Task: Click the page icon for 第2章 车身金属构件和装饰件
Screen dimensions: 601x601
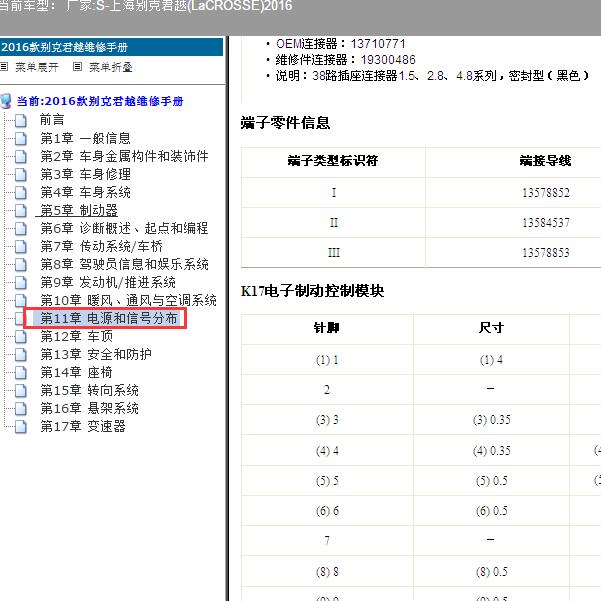Action: (21, 156)
